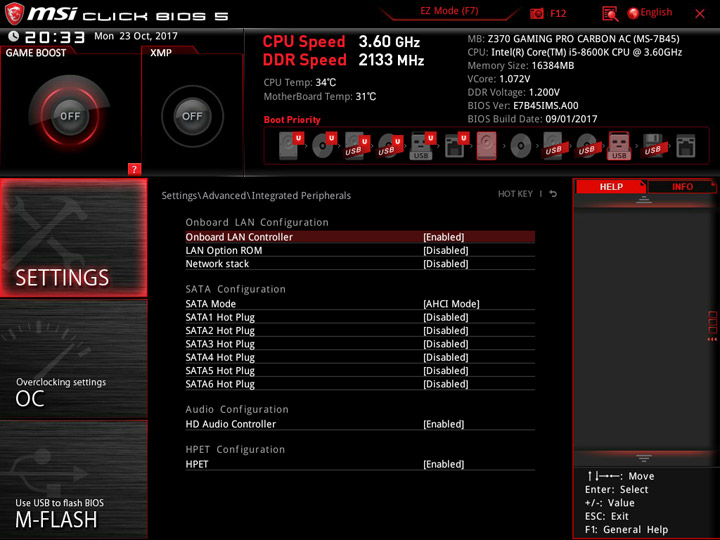Change the SATA3 Hot Plug [Disabled] value
Screen dimensions: 720x540
pos(445,343)
